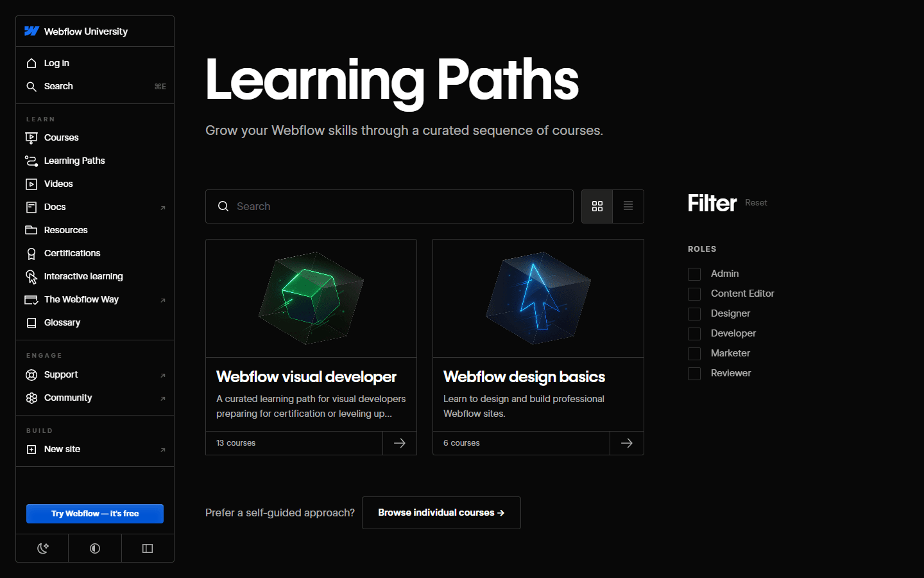Viewport: 924px width, 578px height.
Task: Click the Resources folder icon
Action: [x=31, y=230]
